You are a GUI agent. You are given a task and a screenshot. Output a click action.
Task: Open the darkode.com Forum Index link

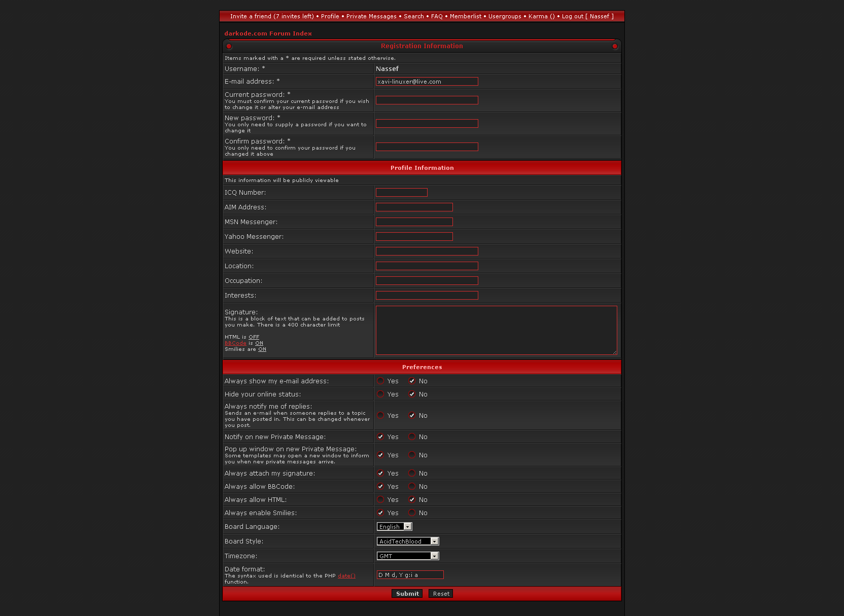(x=268, y=33)
